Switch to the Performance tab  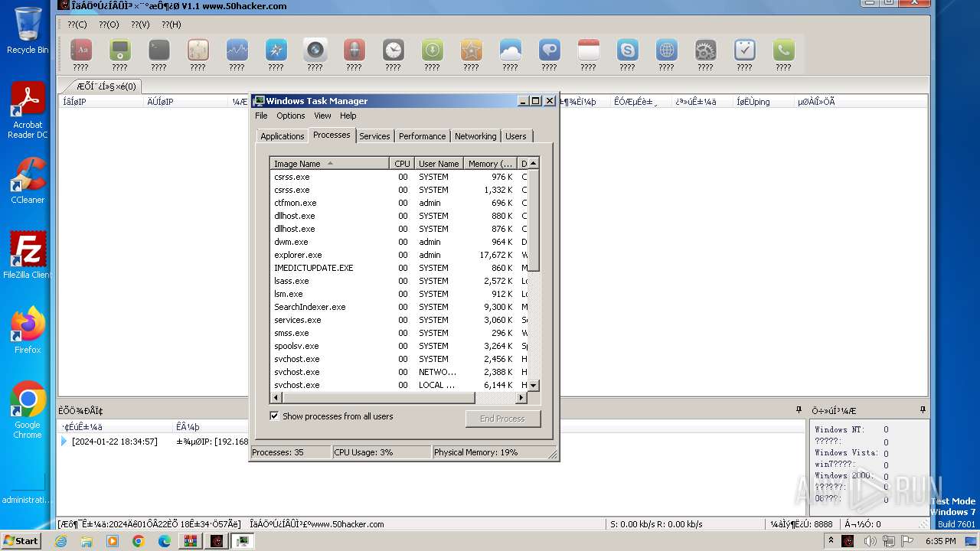click(x=422, y=136)
